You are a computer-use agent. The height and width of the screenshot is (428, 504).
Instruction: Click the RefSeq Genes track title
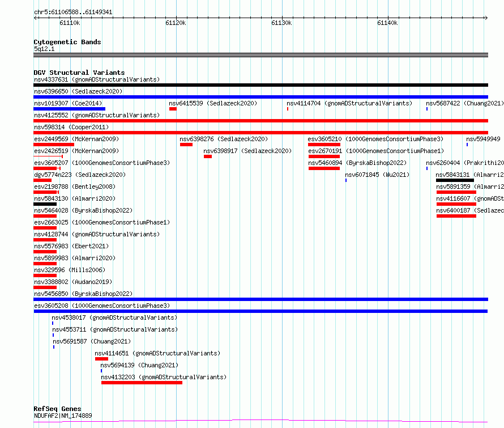click(57, 409)
